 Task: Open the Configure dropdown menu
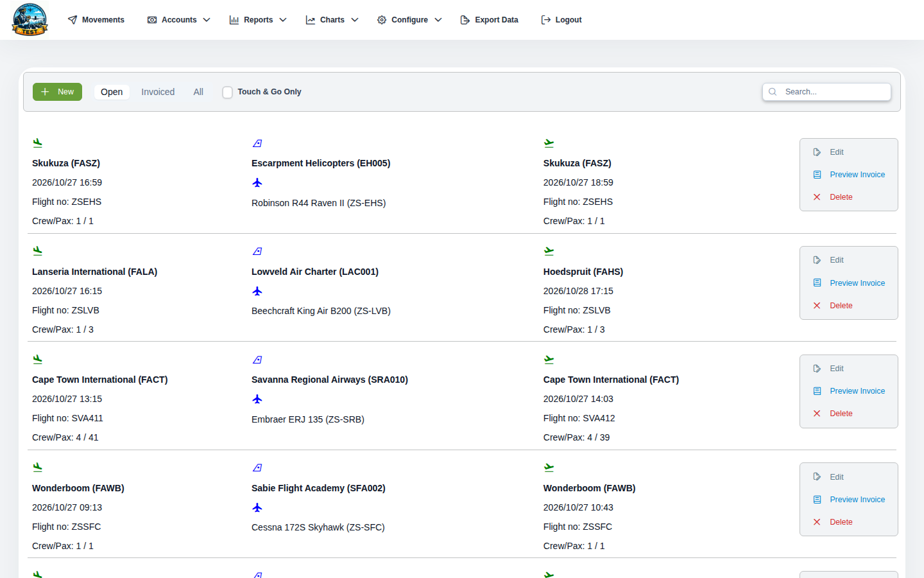click(x=409, y=20)
